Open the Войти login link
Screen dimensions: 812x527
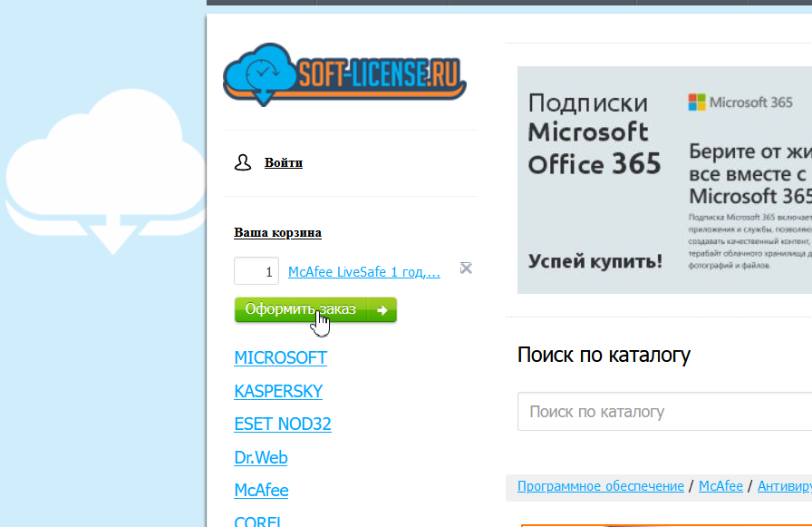(284, 162)
